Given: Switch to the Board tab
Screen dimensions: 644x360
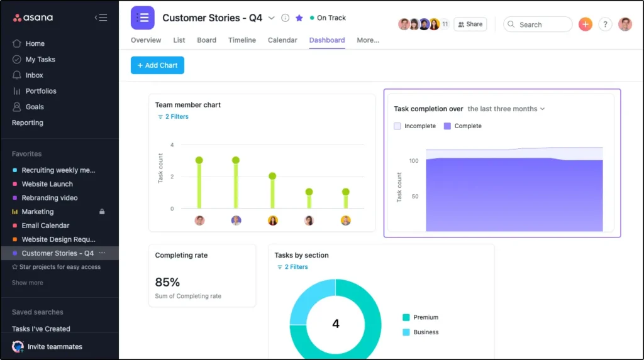Looking at the screenshot, I should (206, 40).
